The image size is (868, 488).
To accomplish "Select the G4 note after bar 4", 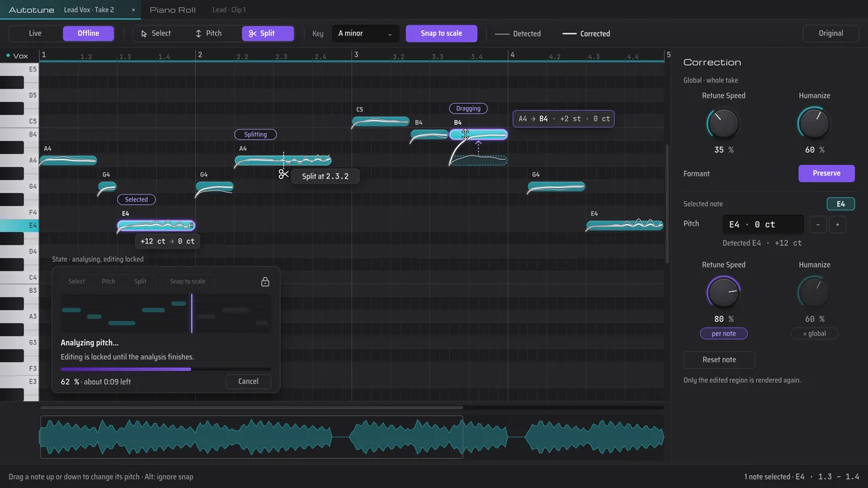I will (x=556, y=187).
